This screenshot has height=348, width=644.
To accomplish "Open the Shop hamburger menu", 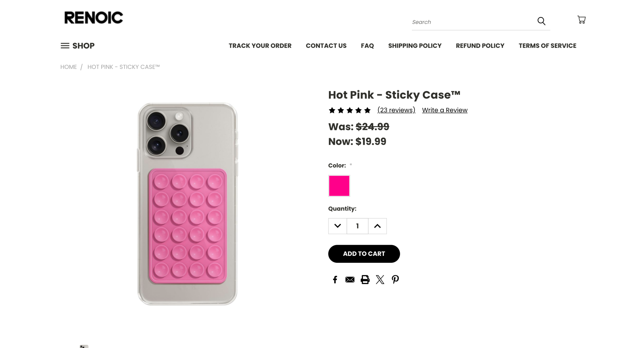I will (78, 46).
